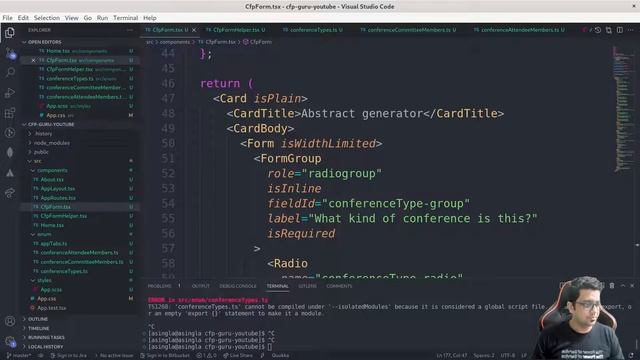Viewport: 640px width, 360px height.
Task: Expand the .history folder
Action: tap(80, 133)
